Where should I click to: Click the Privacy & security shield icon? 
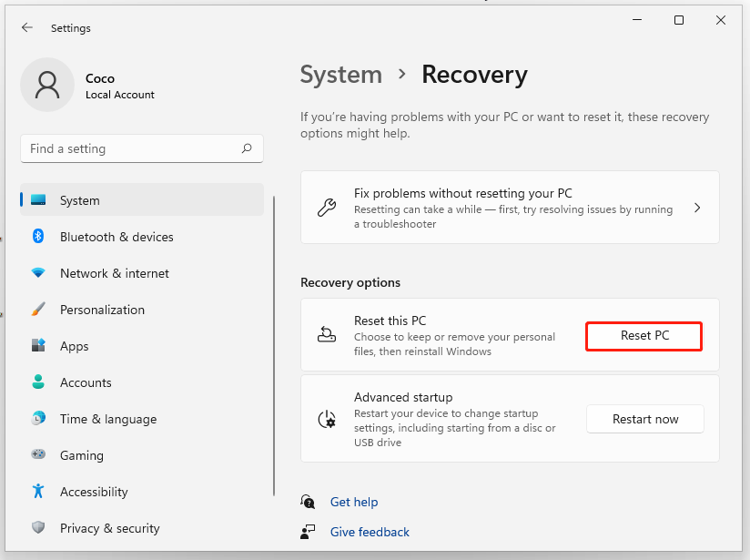37,528
